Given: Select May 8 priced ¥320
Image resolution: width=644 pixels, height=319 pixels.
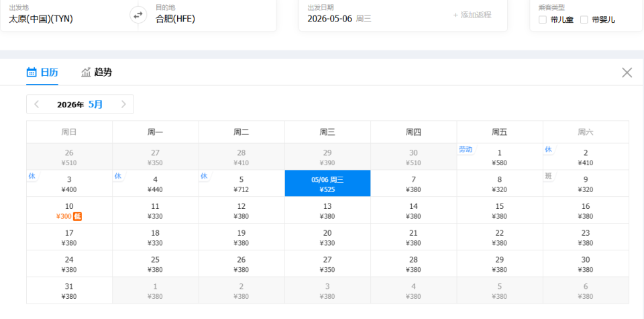Looking at the screenshot, I should click(500, 183).
